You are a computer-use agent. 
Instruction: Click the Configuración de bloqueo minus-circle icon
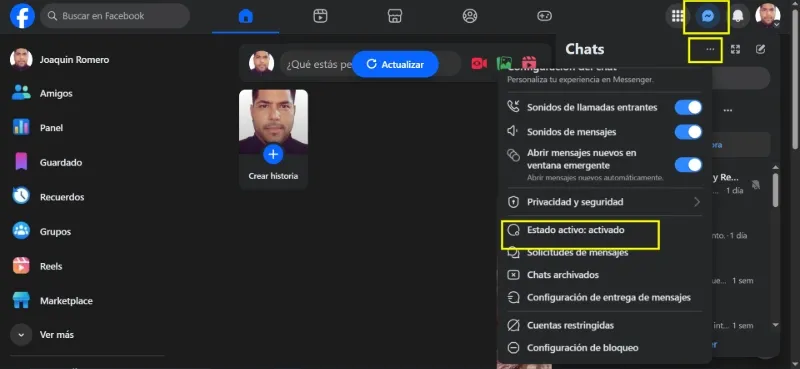513,348
